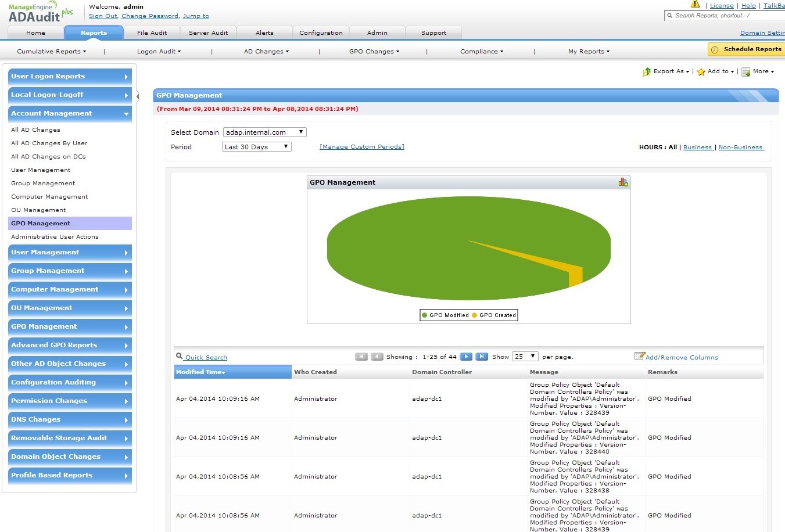Toggle GPO Modified legend entry
This screenshot has width=785, height=532.
pos(445,315)
